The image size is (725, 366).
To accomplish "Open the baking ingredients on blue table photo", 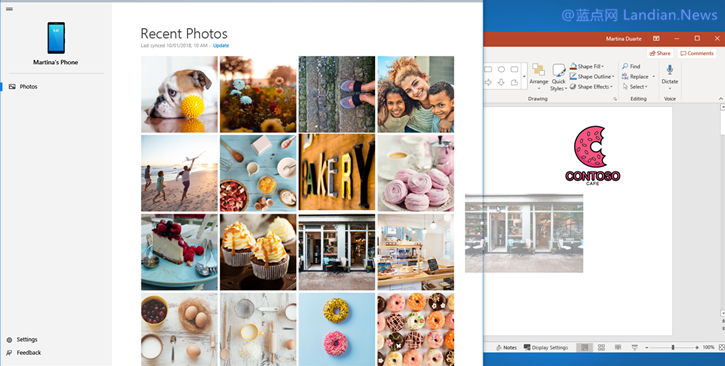I will pyautogui.click(x=258, y=173).
